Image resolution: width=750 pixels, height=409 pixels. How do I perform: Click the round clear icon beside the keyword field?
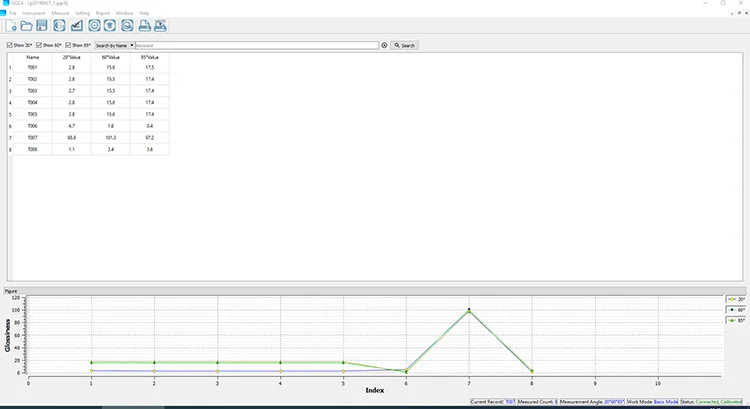(x=384, y=45)
